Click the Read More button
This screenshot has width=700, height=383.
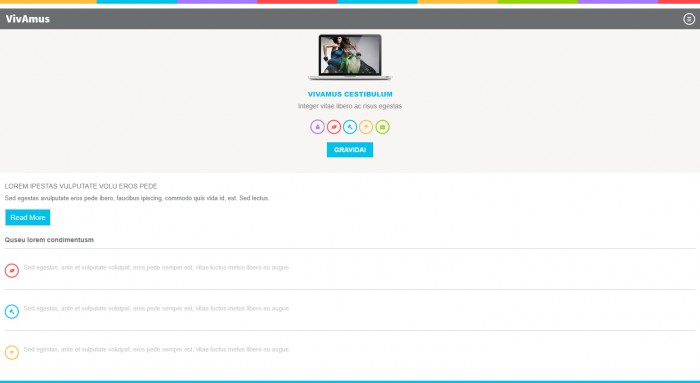click(x=28, y=217)
